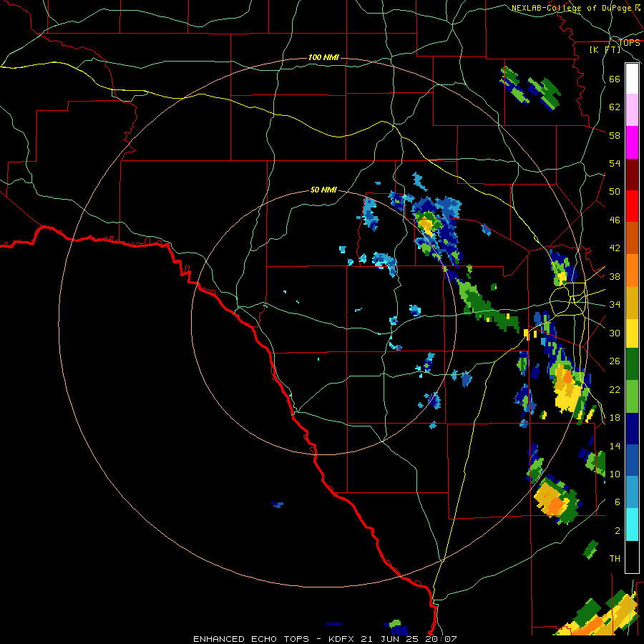Click the legend value "50"
This screenshot has width=644, height=644.
pyautogui.click(x=615, y=192)
